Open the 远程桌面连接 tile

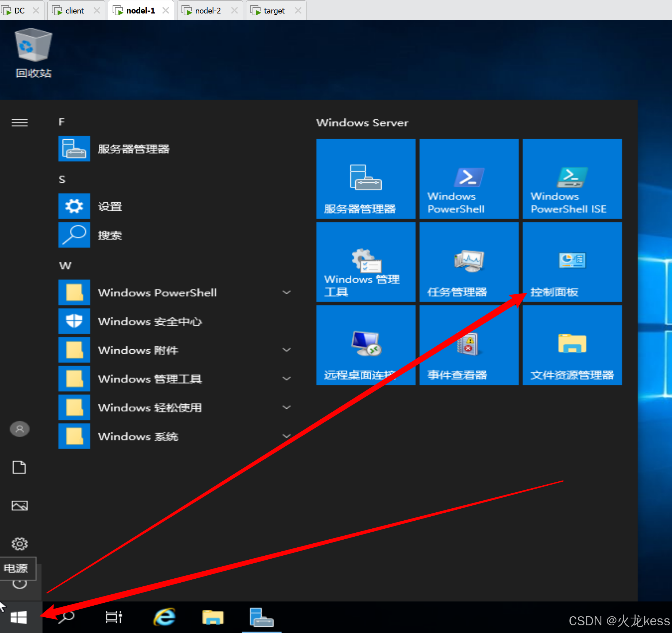[366, 345]
